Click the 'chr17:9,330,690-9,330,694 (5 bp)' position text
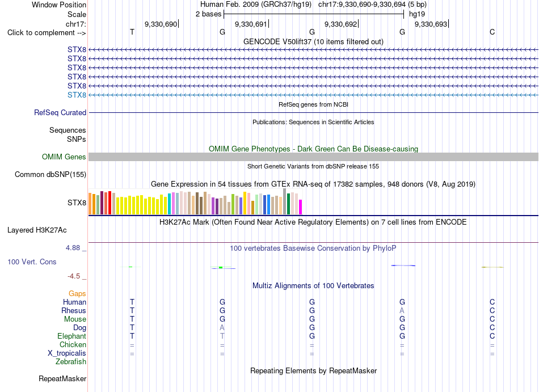This screenshot has height=392, width=539. pos(372,5)
